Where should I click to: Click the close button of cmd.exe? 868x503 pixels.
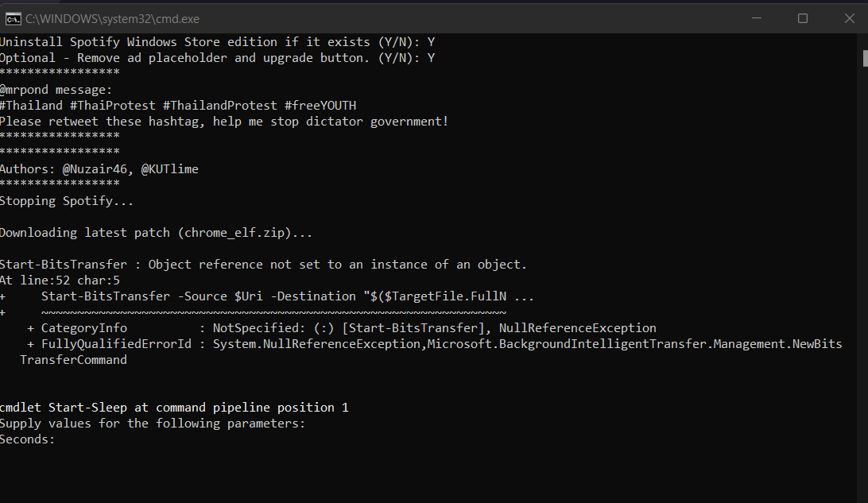pyautogui.click(x=849, y=17)
